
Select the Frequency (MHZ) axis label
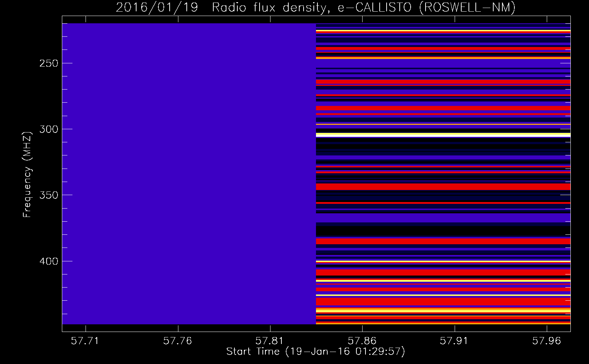tap(27, 175)
